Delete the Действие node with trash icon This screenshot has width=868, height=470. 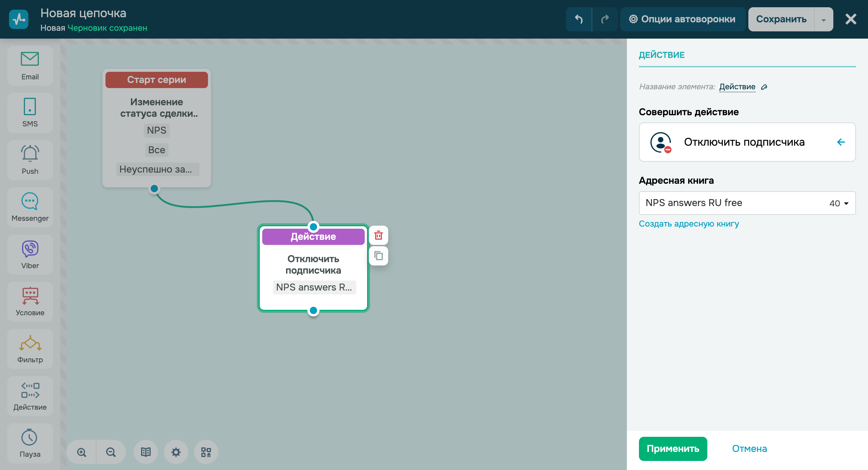pyautogui.click(x=379, y=235)
